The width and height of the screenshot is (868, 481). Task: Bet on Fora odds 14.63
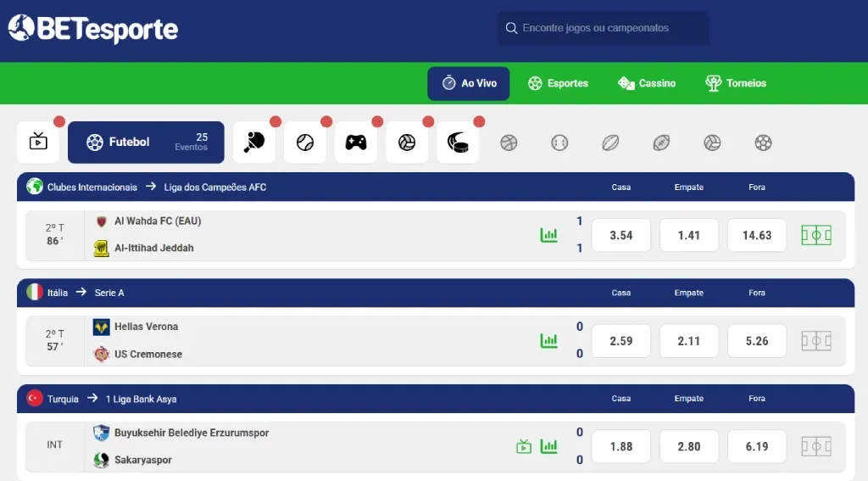point(757,235)
